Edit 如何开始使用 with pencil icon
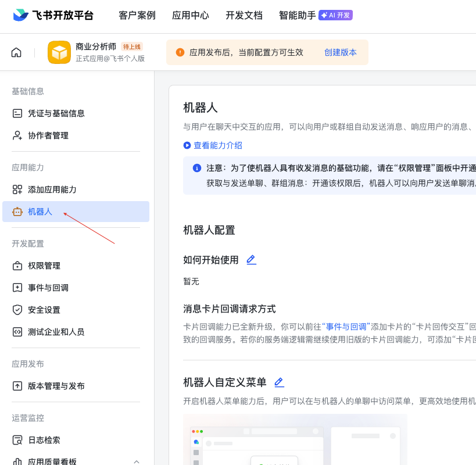 pyautogui.click(x=251, y=260)
